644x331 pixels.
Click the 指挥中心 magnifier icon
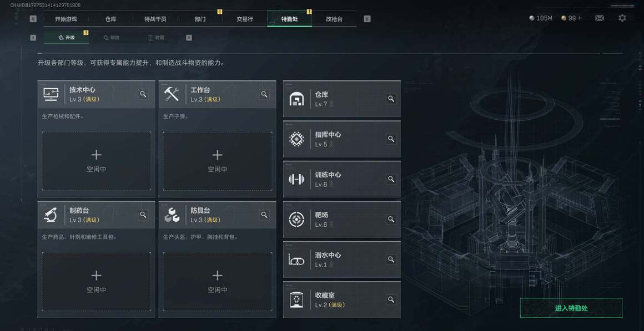click(391, 139)
